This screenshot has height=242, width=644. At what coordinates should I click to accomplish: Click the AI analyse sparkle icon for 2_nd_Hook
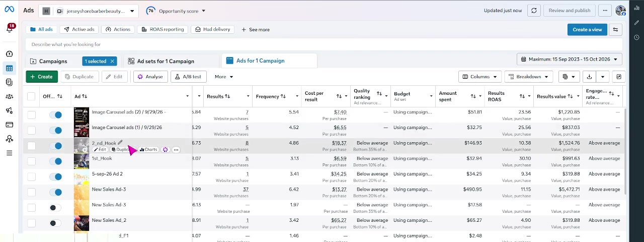[x=165, y=150]
